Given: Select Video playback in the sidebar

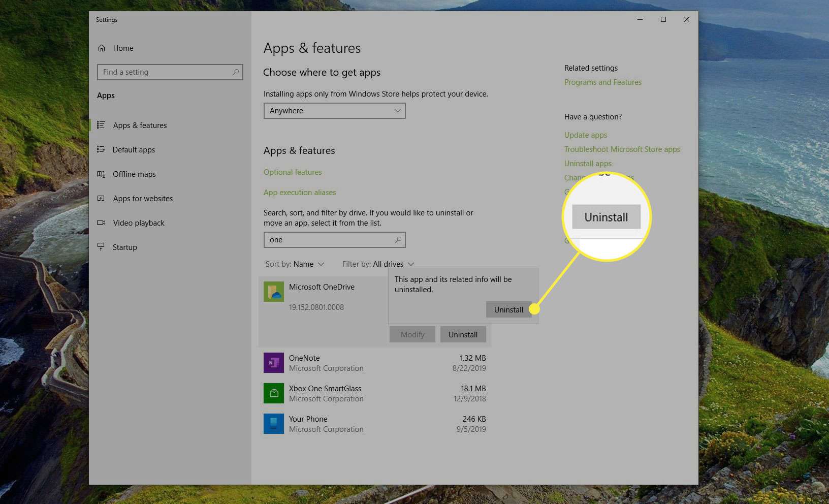Looking at the screenshot, I should click(x=139, y=223).
